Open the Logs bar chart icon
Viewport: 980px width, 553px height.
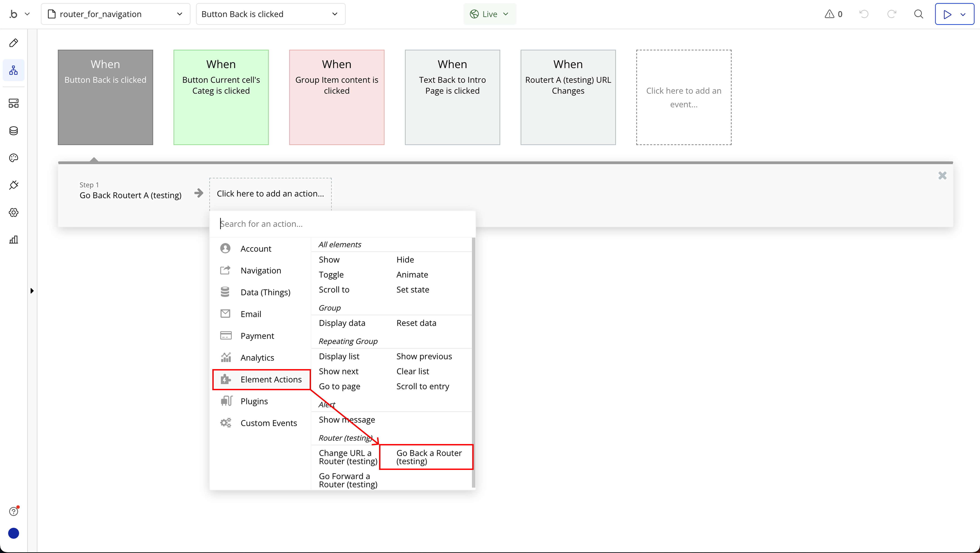point(14,240)
